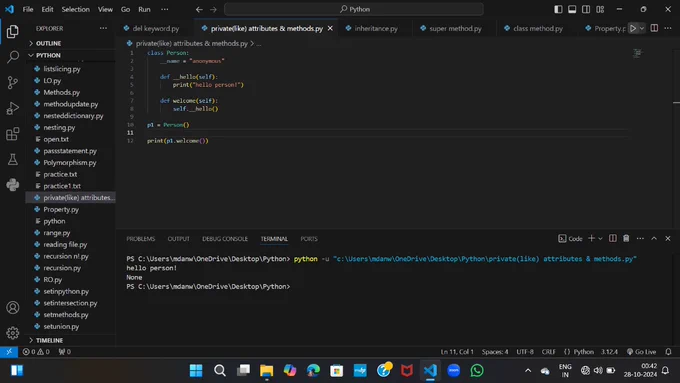Viewport: 680px width, 383px height.
Task: Show errors and warnings count
Action: tap(36, 352)
